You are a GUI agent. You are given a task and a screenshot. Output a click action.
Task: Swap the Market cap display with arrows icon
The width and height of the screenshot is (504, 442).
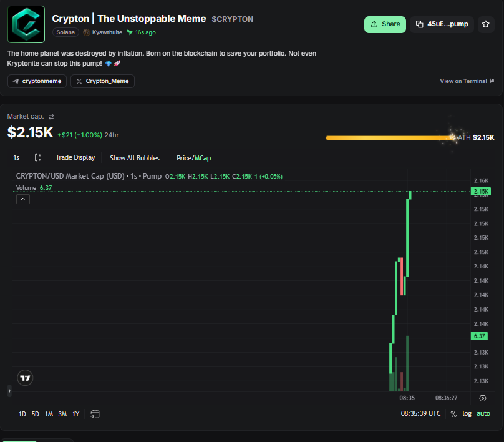tap(51, 117)
